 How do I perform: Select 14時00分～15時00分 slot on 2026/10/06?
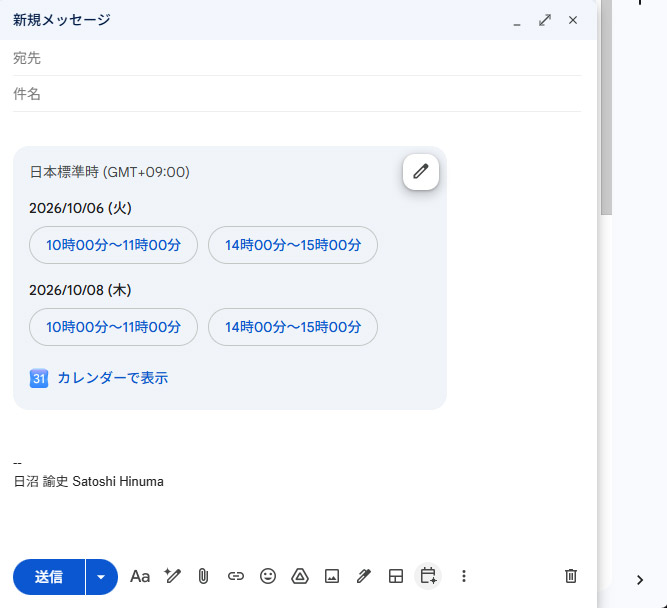point(293,245)
